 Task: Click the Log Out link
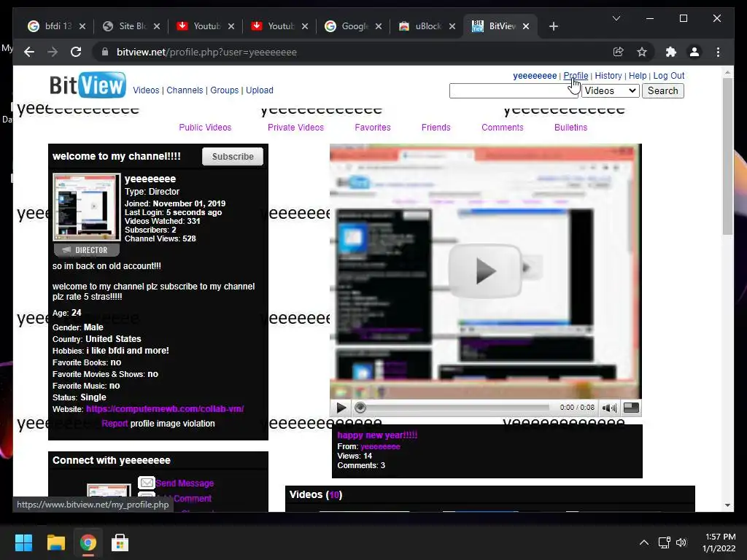pos(668,76)
